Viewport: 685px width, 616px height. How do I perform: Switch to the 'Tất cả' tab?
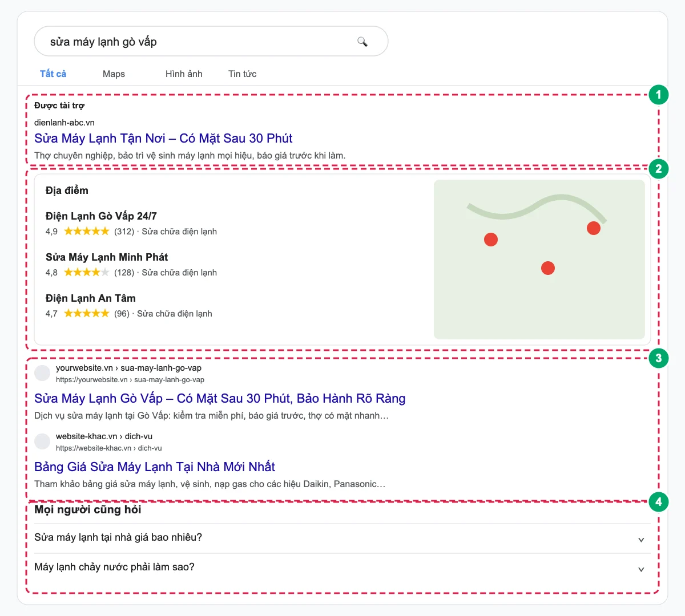[53, 74]
